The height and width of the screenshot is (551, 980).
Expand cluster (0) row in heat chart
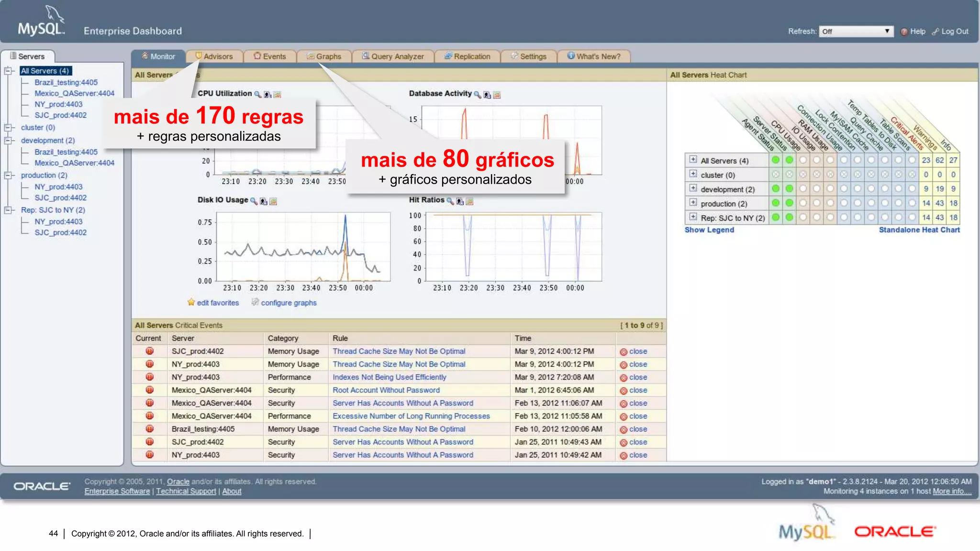[x=693, y=174]
